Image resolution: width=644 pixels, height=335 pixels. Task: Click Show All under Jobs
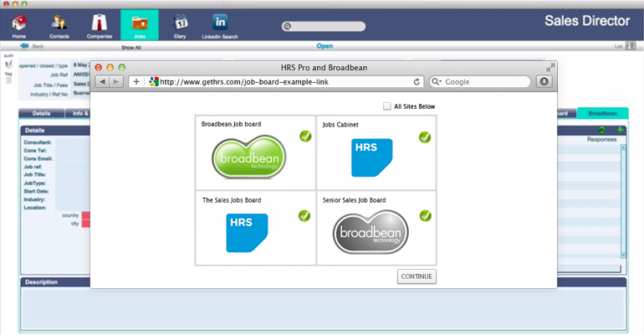(x=131, y=48)
